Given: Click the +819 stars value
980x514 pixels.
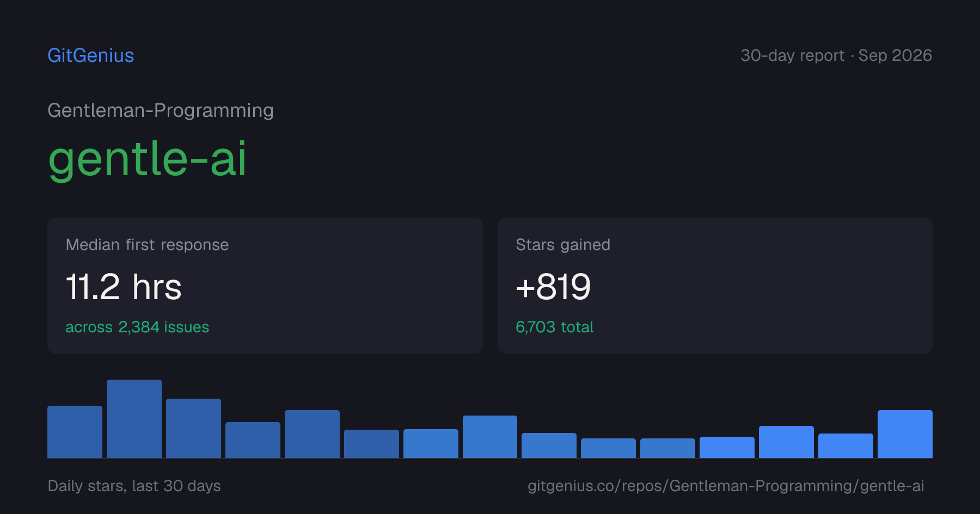Looking at the screenshot, I should click(x=553, y=287).
